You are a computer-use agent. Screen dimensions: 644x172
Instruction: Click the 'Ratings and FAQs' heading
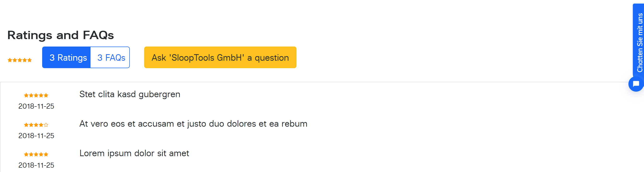[x=61, y=35]
